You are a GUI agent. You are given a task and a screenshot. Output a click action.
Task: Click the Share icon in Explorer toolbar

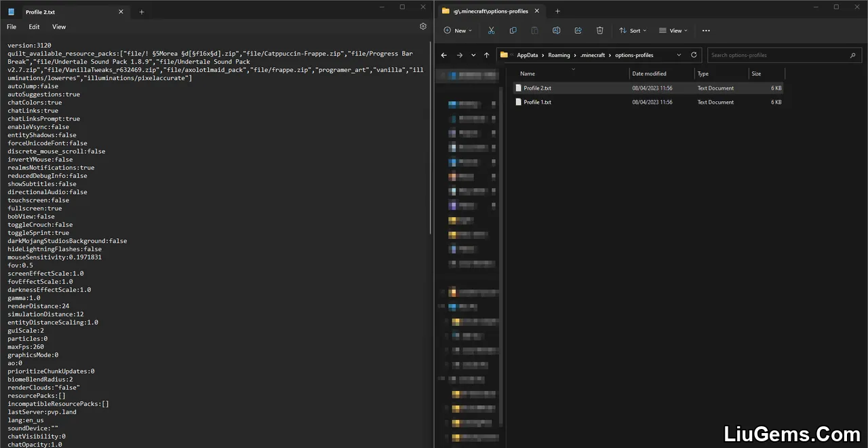(578, 31)
